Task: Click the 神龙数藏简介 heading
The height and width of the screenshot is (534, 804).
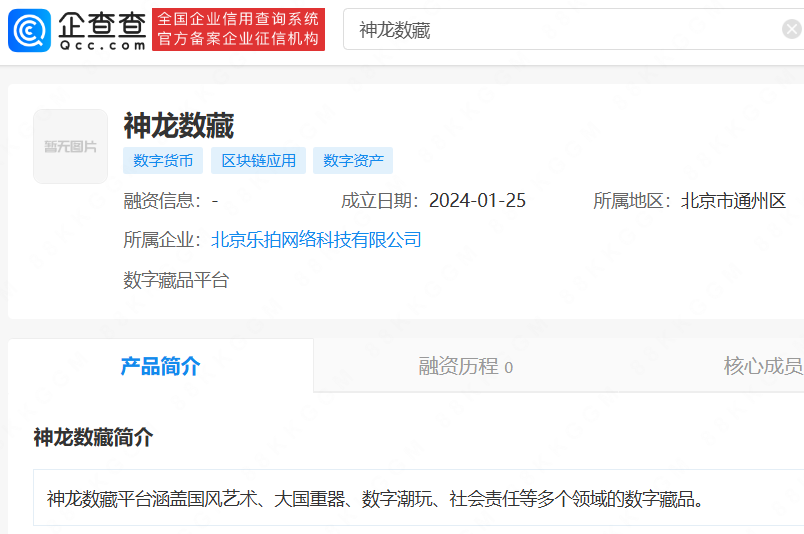Action: (93, 438)
